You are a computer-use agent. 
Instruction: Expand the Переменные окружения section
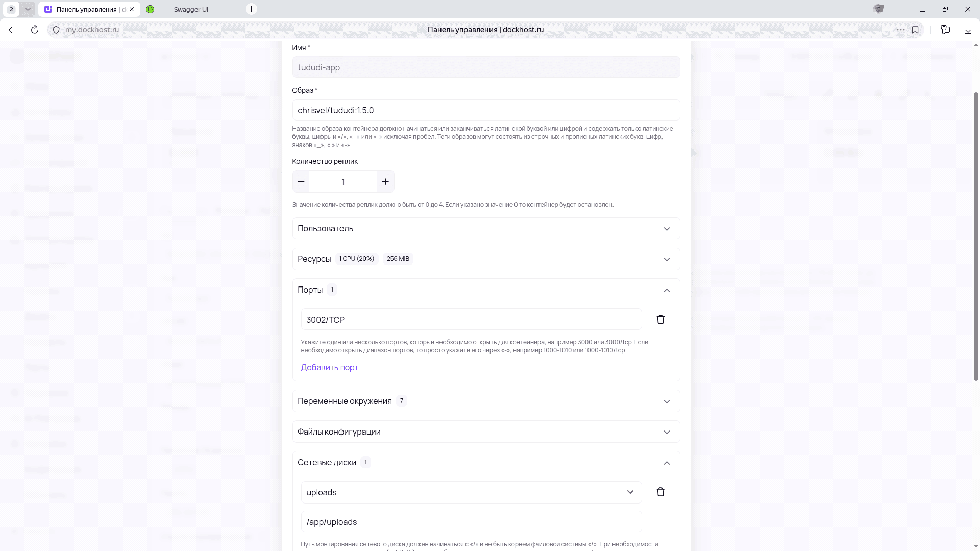[486, 401]
